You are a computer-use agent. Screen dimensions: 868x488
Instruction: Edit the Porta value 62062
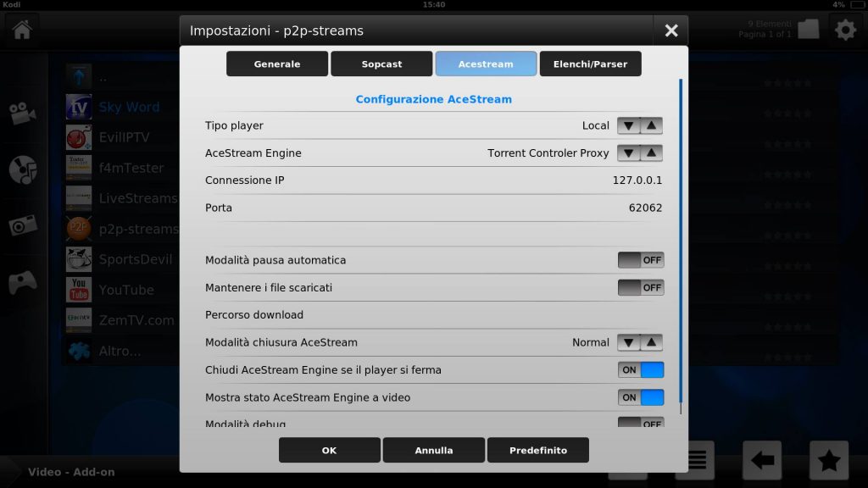tap(645, 208)
